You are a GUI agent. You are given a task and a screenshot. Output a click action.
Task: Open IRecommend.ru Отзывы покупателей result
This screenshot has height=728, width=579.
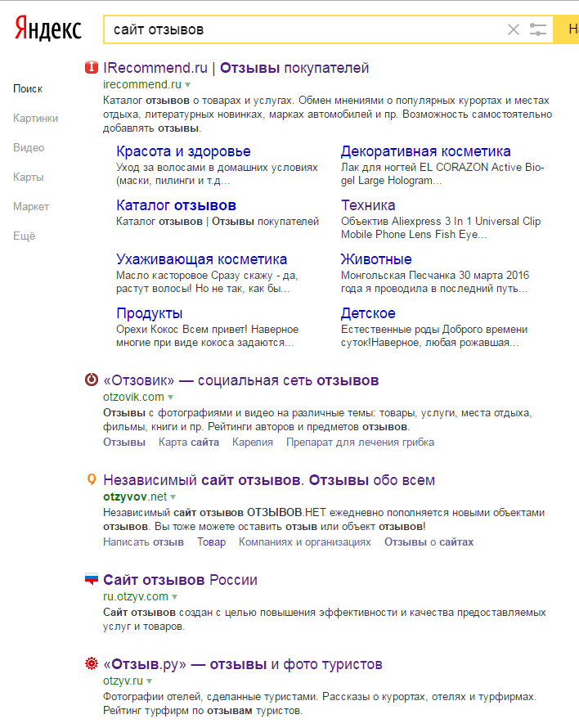(236, 68)
